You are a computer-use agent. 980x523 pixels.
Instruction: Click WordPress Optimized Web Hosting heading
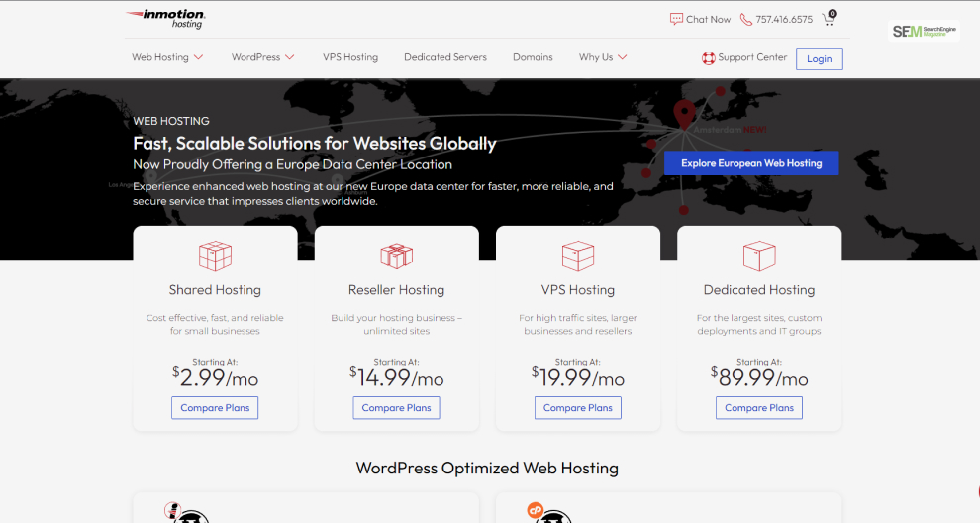[x=487, y=468]
